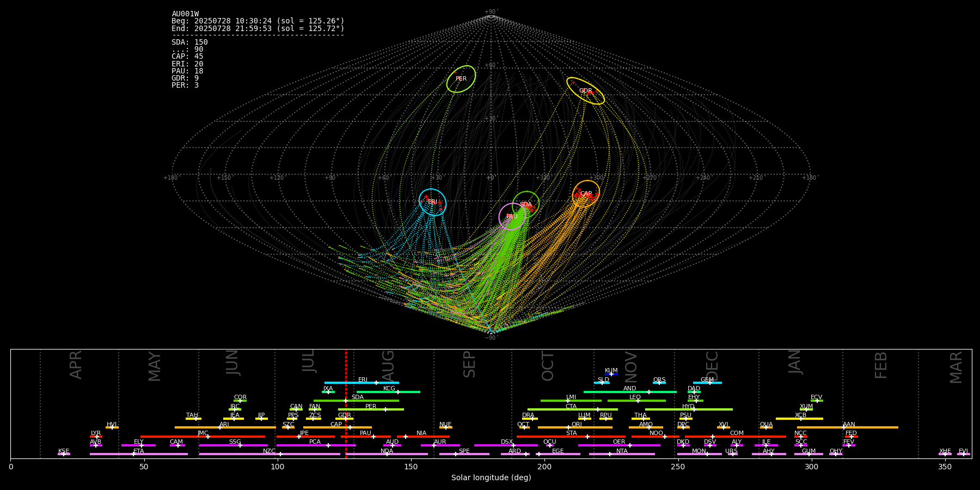This screenshot has width=980, height=490.
Task: Click the green PER radiant ellipse on sky map
Action: pos(461,79)
